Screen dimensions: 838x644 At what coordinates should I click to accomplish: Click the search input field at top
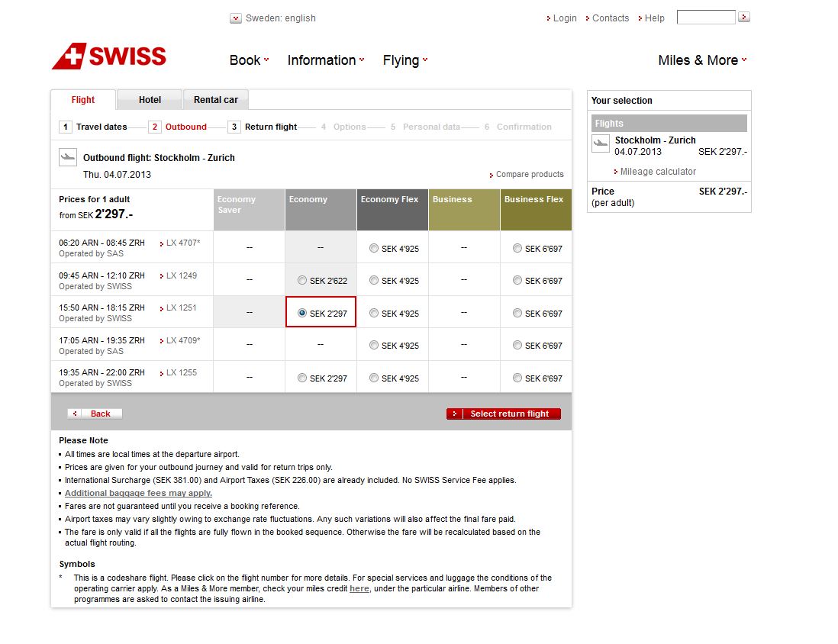pos(706,18)
